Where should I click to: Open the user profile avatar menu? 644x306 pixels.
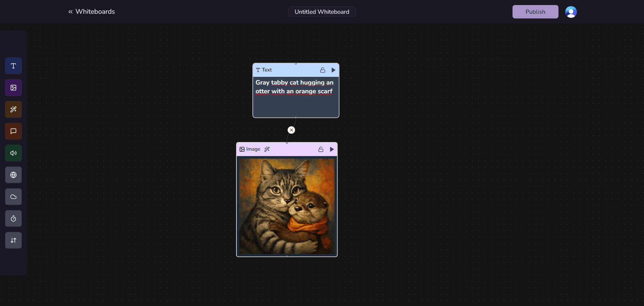571,12
